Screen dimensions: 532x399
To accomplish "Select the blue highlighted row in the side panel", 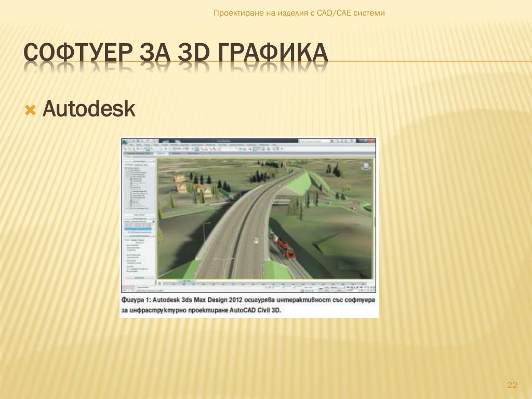I will pos(138,229).
